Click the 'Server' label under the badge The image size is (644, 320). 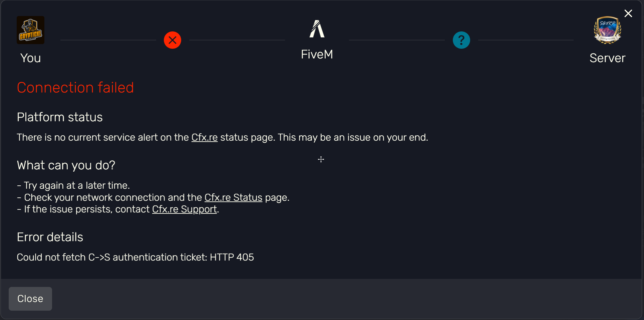(x=607, y=58)
